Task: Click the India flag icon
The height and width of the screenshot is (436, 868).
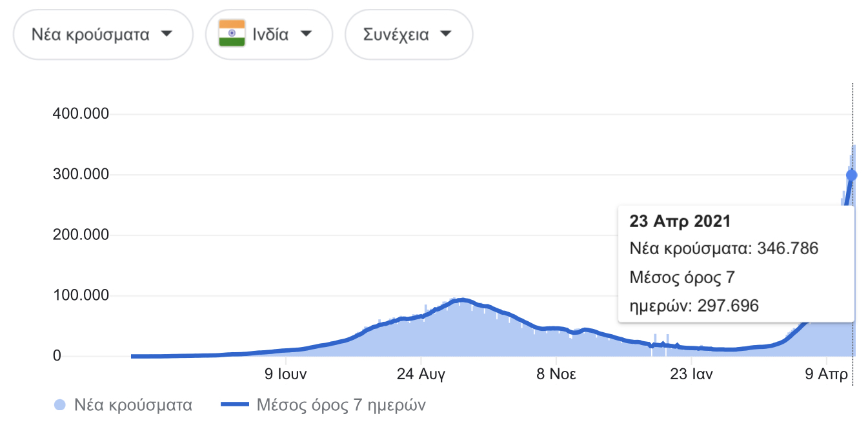Action: click(232, 34)
